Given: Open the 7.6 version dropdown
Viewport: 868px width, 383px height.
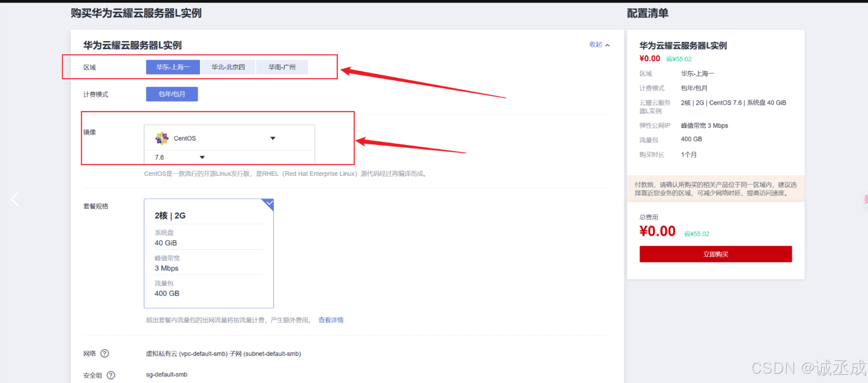Looking at the screenshot, I should [x=180, y=157].
